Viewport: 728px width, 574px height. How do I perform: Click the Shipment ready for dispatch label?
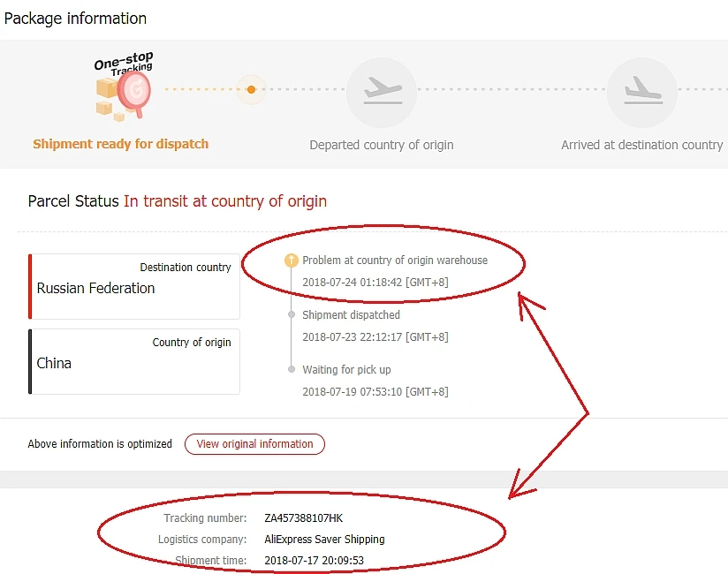pyautogui.click(x=121, y=144)
